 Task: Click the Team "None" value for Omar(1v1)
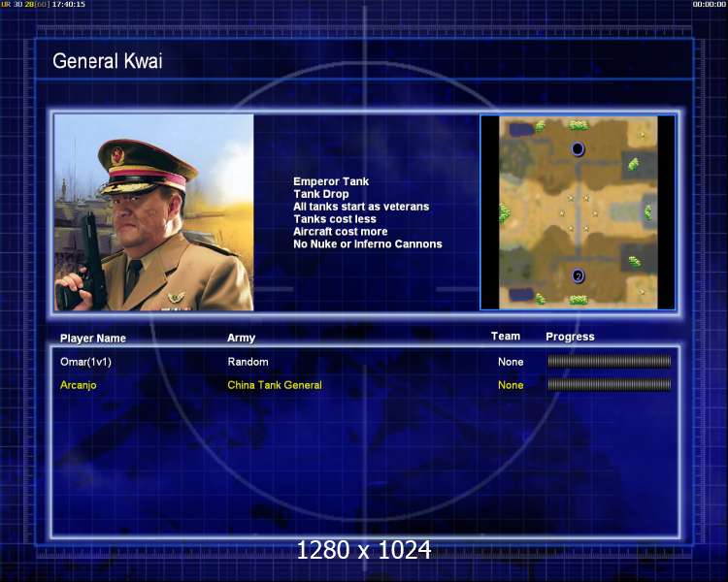tap(511, 362)
